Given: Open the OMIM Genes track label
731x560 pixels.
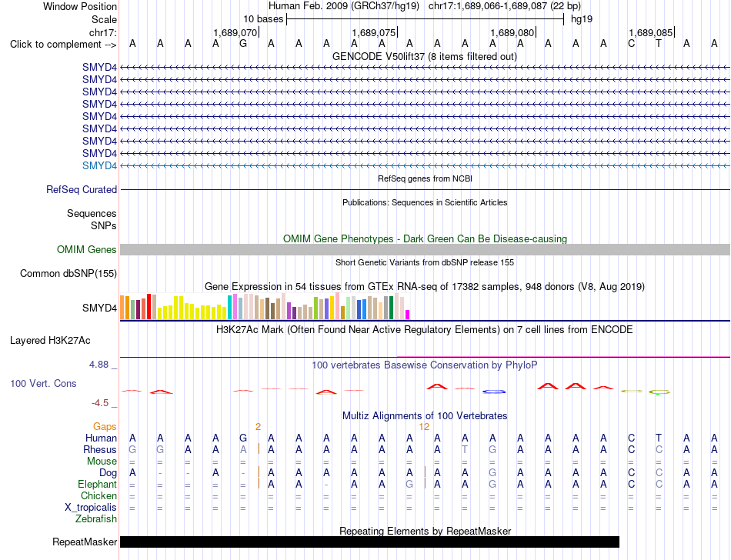Looking at the screenshot, I should 86,250.
